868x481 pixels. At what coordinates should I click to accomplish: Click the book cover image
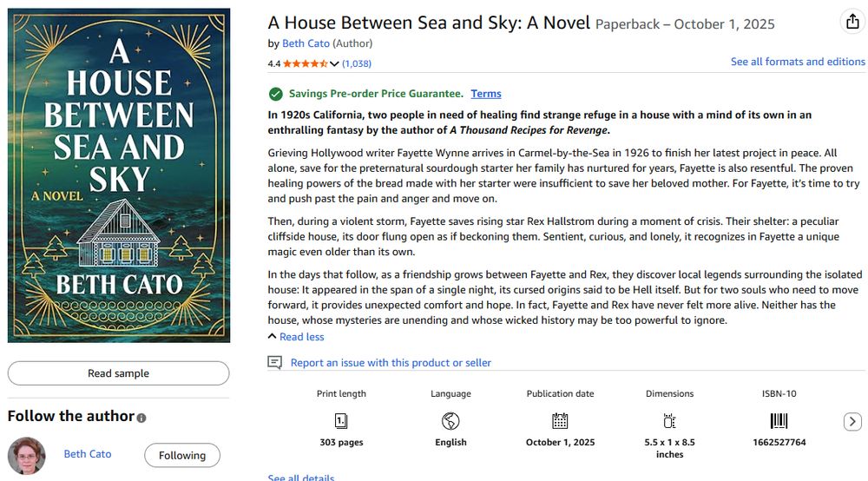pos(119,175)
